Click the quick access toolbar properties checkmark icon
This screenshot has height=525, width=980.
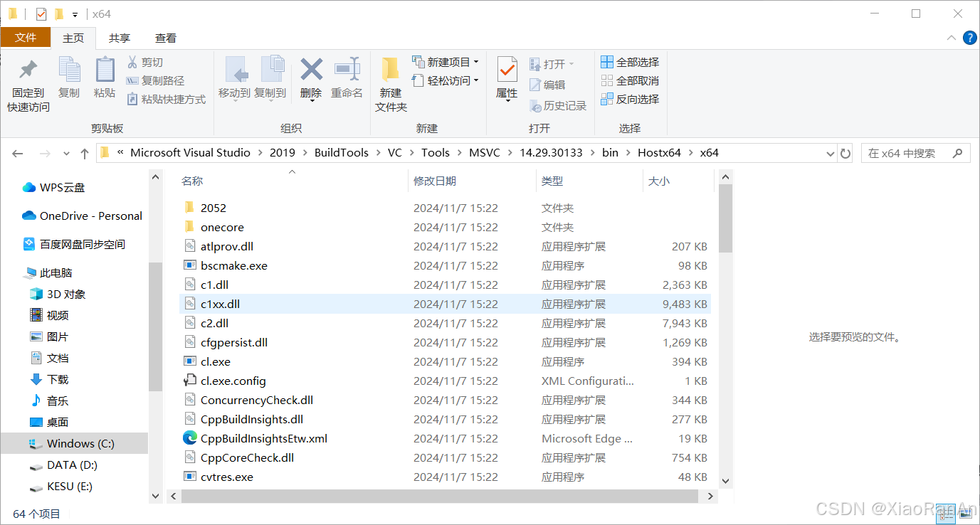[x=41, y=14]
